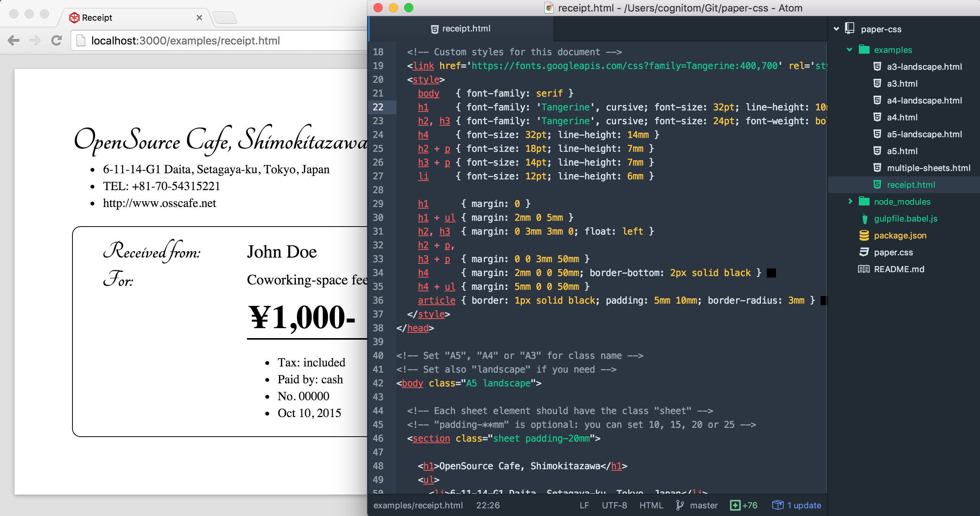
Task: Click the 1 update package icon
Action: (778, 505)
